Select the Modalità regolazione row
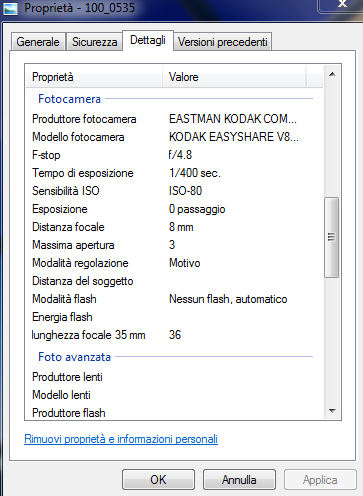Viewport: 363px width, 496px height. click(174, 263)
